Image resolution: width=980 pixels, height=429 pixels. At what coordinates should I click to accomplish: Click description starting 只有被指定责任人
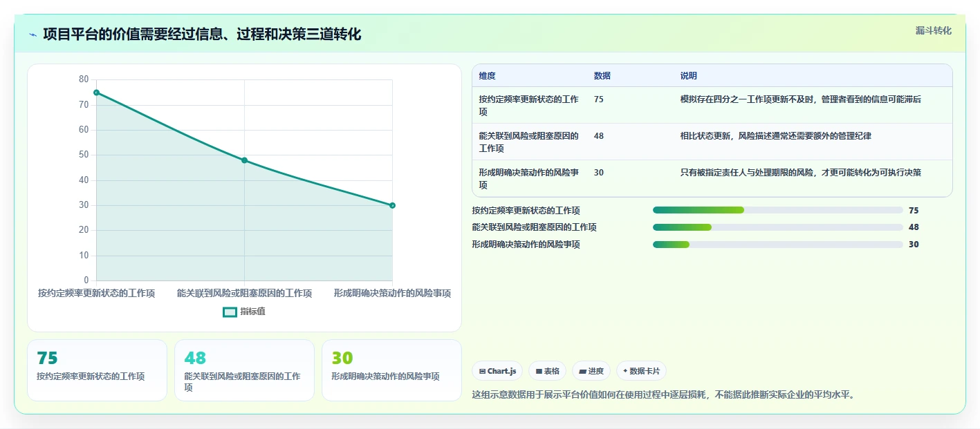click(x=800, y=173)
